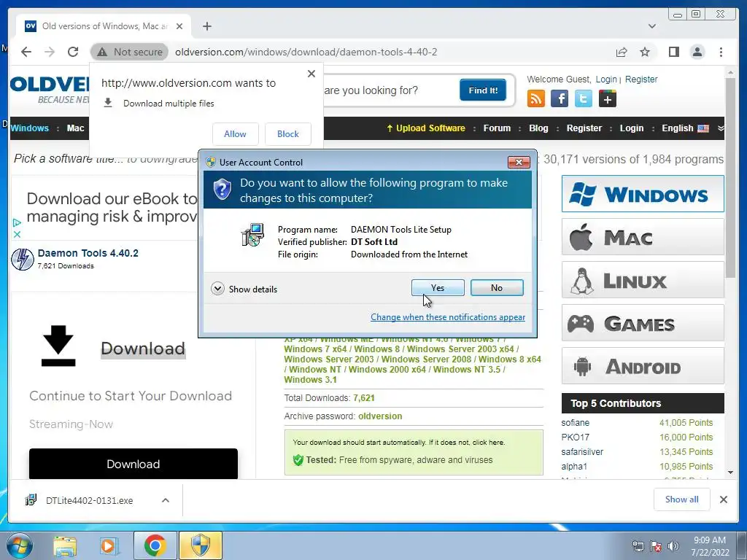Click contributor PKO17
The height and width of the screenshot is (560, 747).
[575, 437]
